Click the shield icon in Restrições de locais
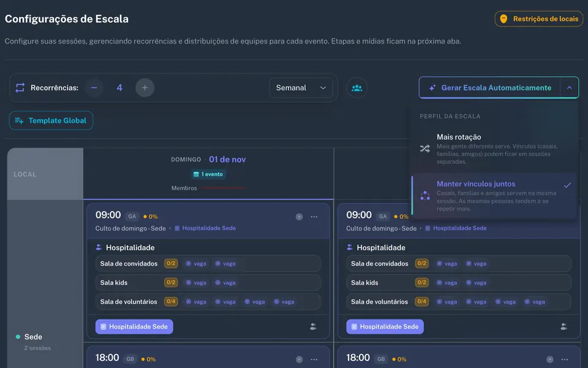The width and height of the screenshot is (588, 368). [503, 19]
